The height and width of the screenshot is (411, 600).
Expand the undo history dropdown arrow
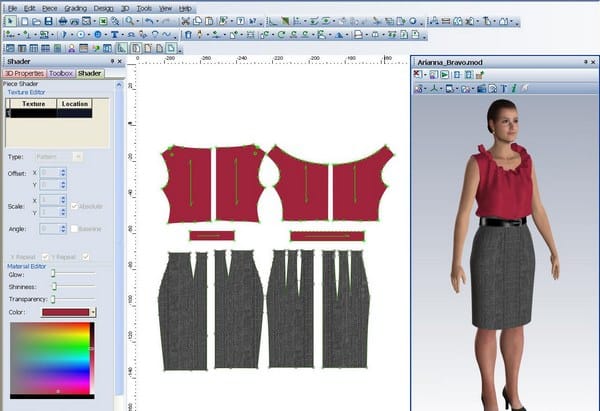point(157,21)
